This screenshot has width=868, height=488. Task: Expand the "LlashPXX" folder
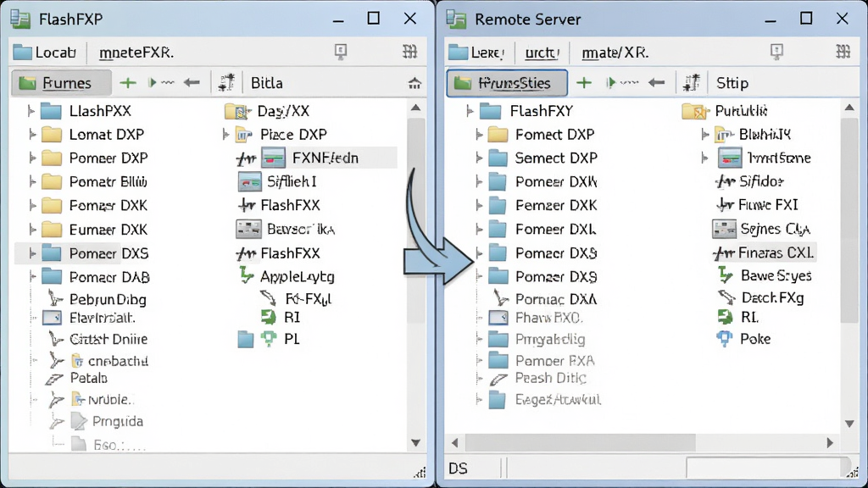pyautogui.click(x=31, y=111)
